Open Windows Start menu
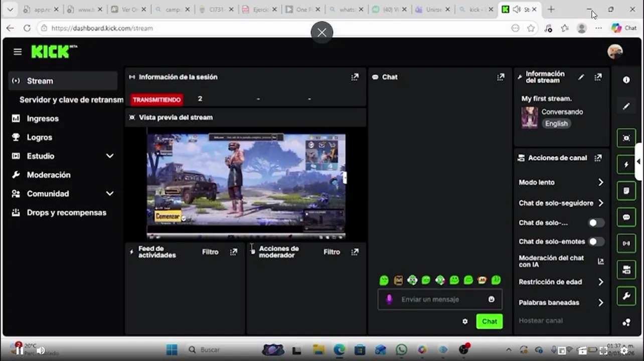Screen dimensions: 644x361 [172, 350]
